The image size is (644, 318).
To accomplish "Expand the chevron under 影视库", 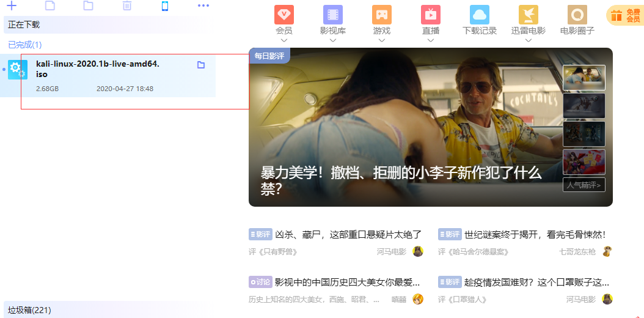I will pos(332,40).
